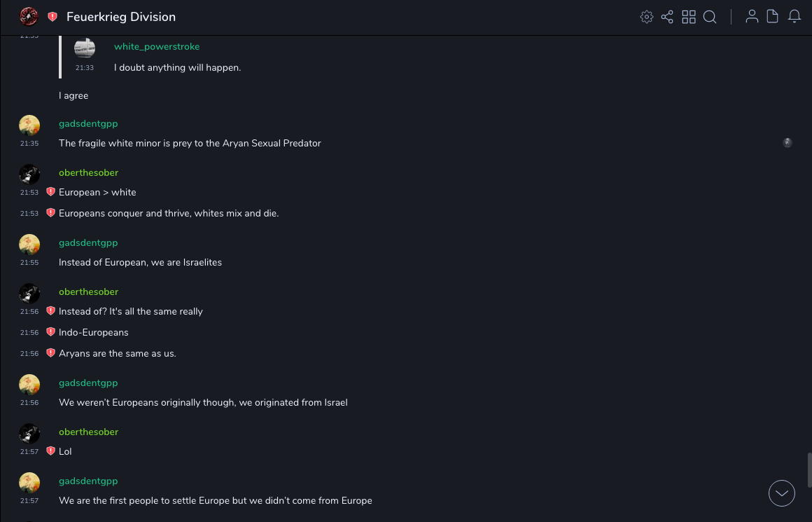The width and height of the screenshot is (812, 522).
Task: Open the files document icon
Action: pyautogui.click(x=773, y=17)
